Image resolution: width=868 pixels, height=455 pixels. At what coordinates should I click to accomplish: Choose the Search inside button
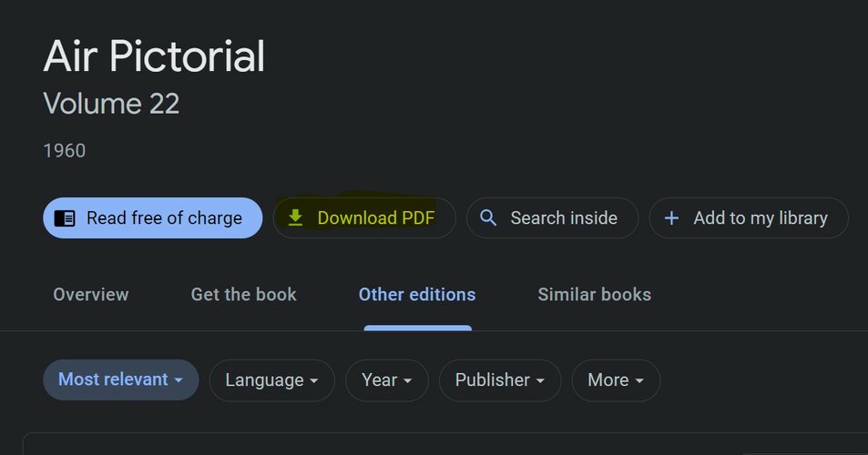(552, 217)
